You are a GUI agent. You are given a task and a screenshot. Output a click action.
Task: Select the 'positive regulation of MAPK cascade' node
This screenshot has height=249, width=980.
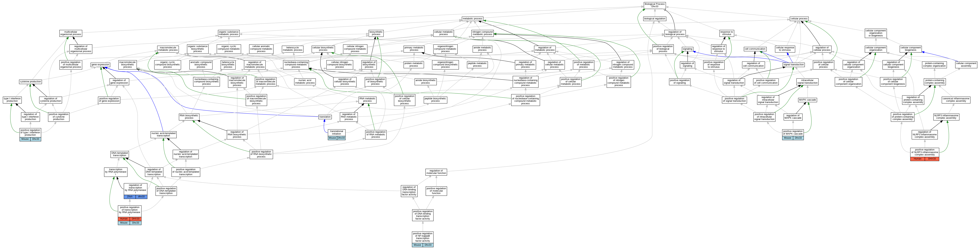point(793,133)
